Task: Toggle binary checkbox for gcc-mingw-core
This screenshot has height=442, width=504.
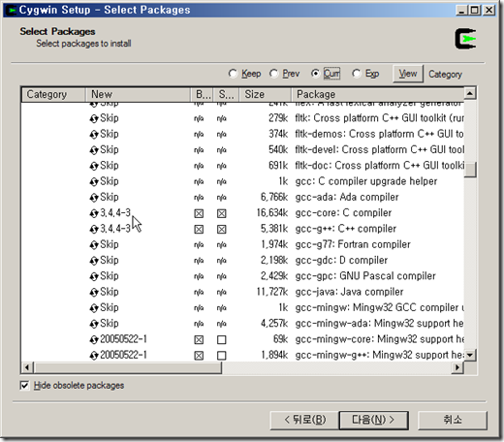Action: click(199, 340)
